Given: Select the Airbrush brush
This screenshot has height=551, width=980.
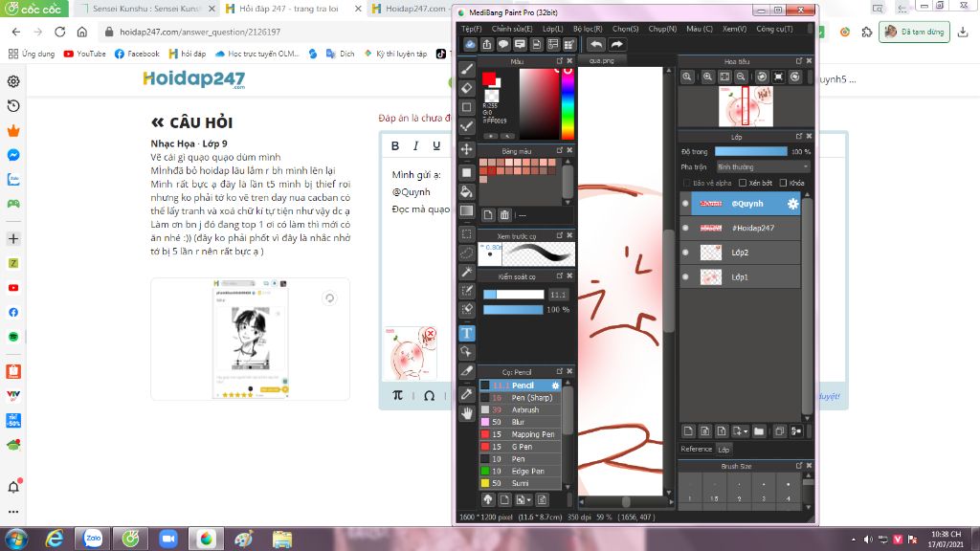Looking at the screenshot, I should point(520,409).
